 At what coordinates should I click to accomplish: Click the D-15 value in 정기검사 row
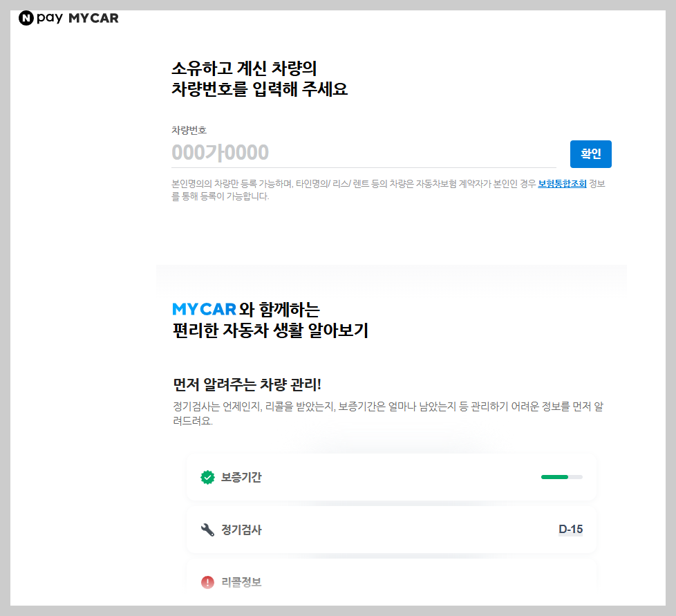point(571,530)
